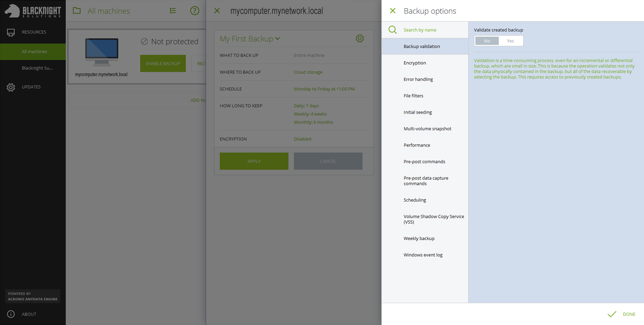644x325 pixels.
Task: Click the search magnifier icon
Action: pos(392,30)
